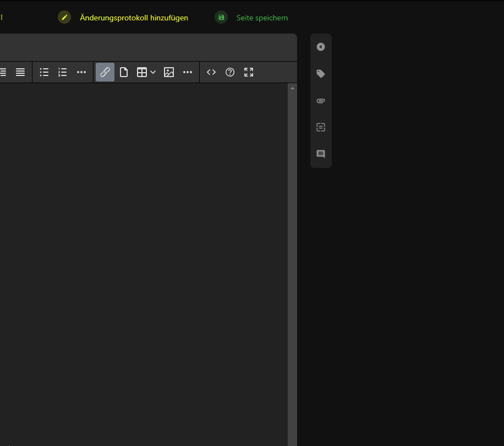The height and width of the screenshot is (446, 504).
Task: Open the table insert dropdown
Action: tap(146, 72)
